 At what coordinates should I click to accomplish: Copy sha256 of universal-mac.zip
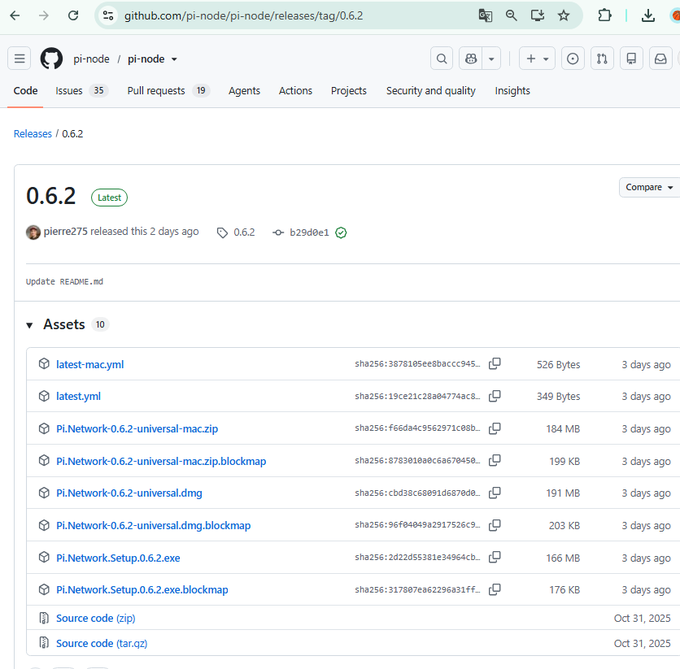(494, 428)
